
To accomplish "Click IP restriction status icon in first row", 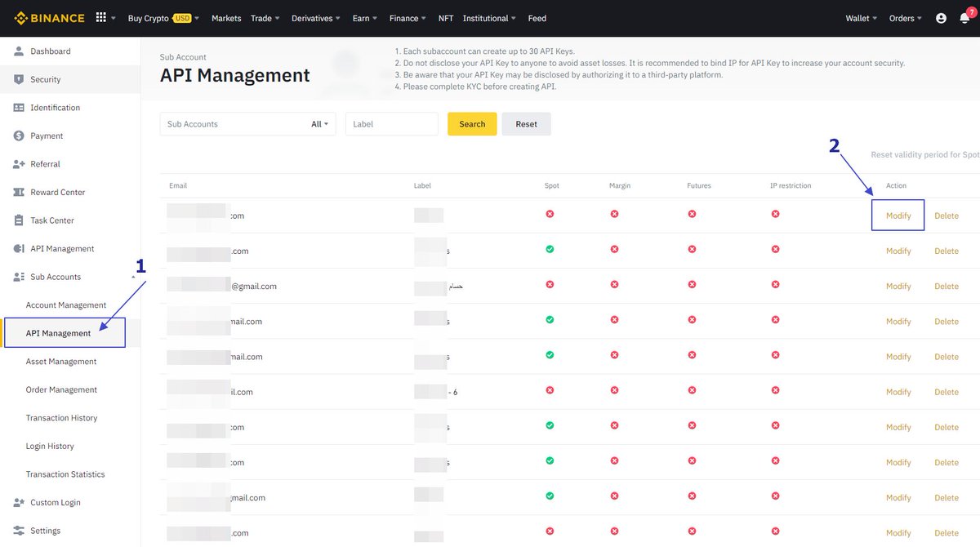I will 775,214.
